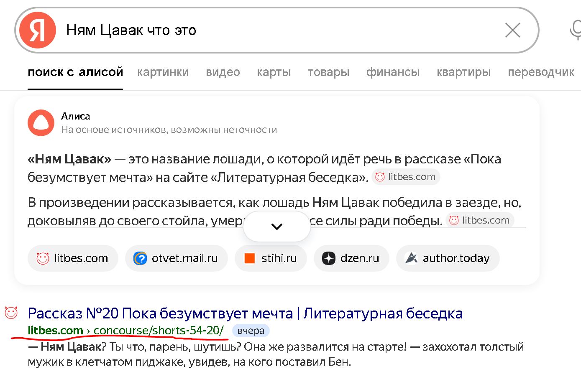Clear the search query with X
The width and height of the screenshot is (581, 392).
(x=512, y=30)
